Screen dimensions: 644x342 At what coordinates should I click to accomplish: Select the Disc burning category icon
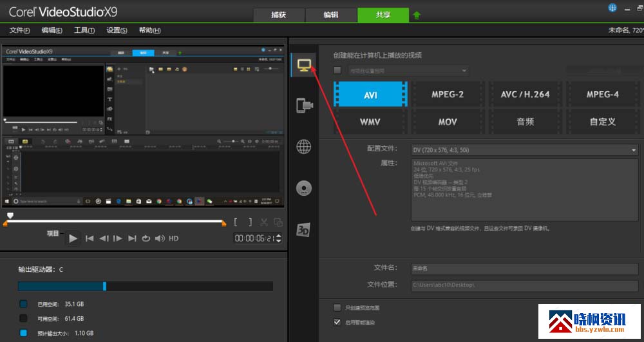click(304, 188)
